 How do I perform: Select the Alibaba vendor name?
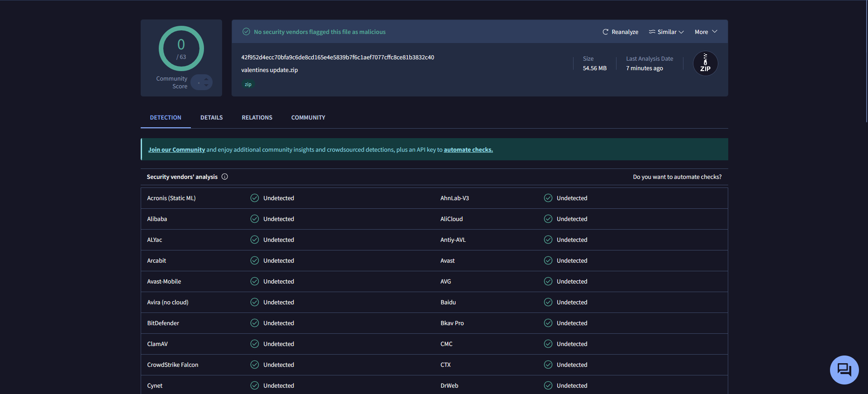point(157,219)
